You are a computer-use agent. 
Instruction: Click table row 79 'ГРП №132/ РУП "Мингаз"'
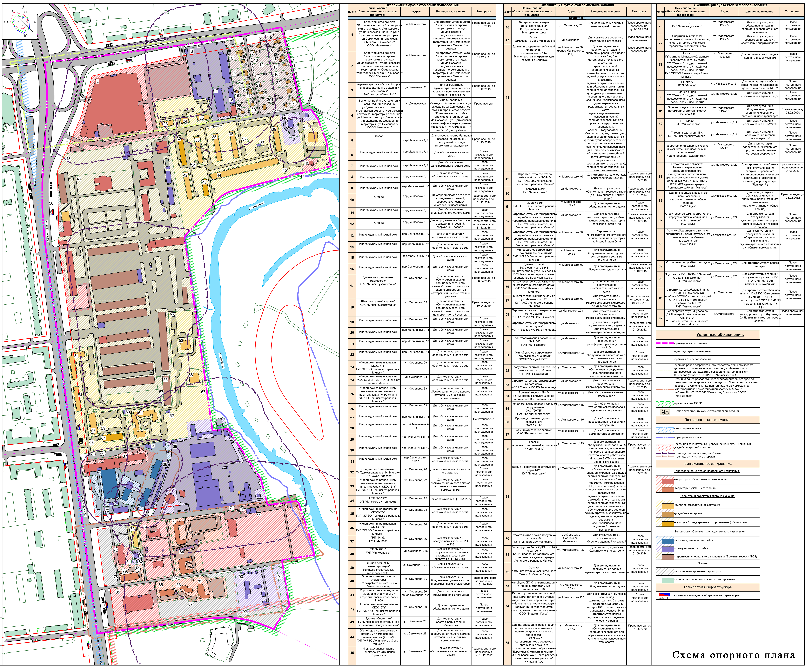[x=731, y=85]
